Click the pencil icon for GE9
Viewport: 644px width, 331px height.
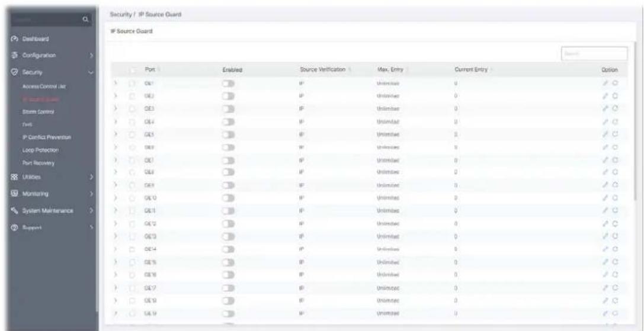(x=605, y=185)
